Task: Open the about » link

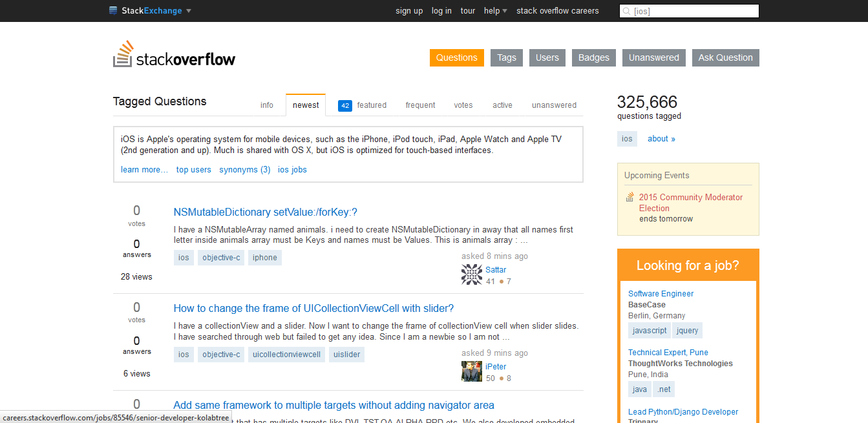Action: click(x=661, y=139)
